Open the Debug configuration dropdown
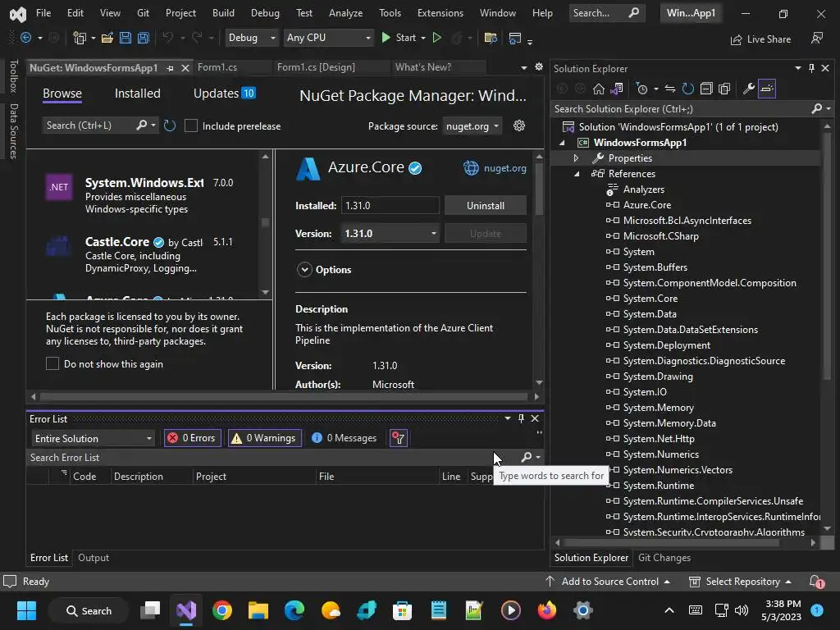840x630 pixels. tap(251, 38)
